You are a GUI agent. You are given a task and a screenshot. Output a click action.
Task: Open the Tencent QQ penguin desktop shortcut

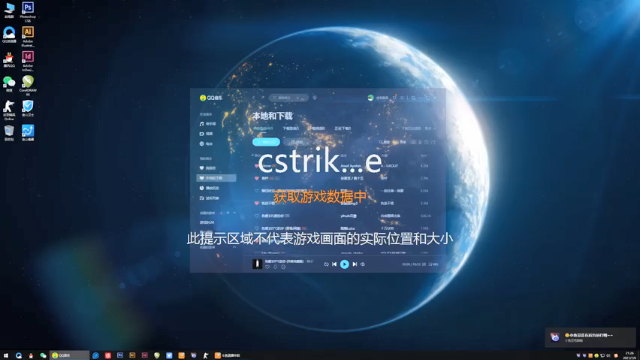click(x=9, y=60)
